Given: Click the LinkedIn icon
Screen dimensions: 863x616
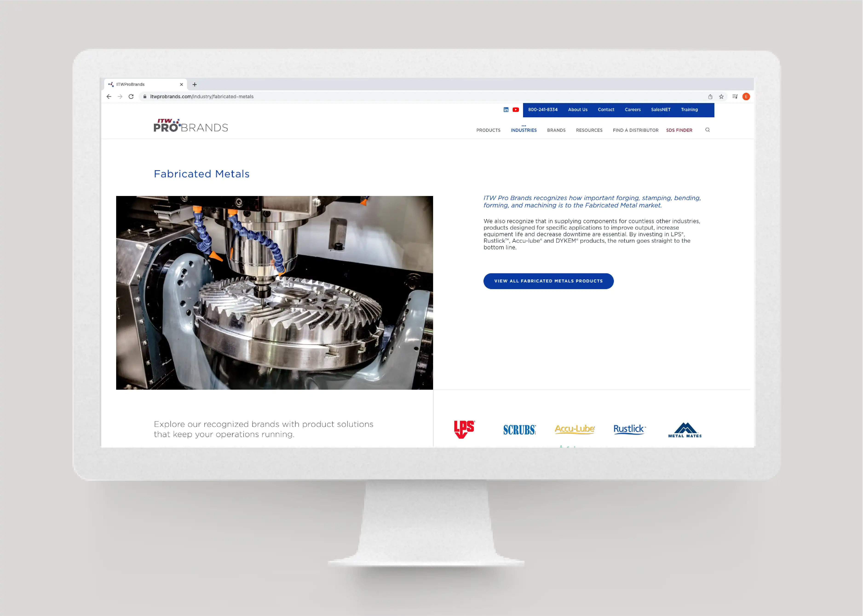Looking at the screenshot, I should click(506, 109).
